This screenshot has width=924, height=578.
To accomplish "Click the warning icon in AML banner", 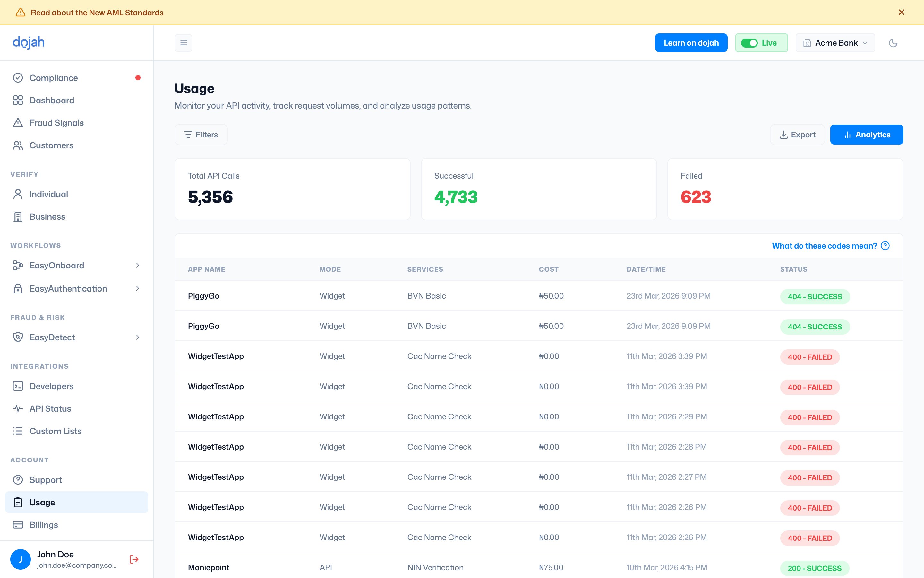I will click(x=20, y=12).
